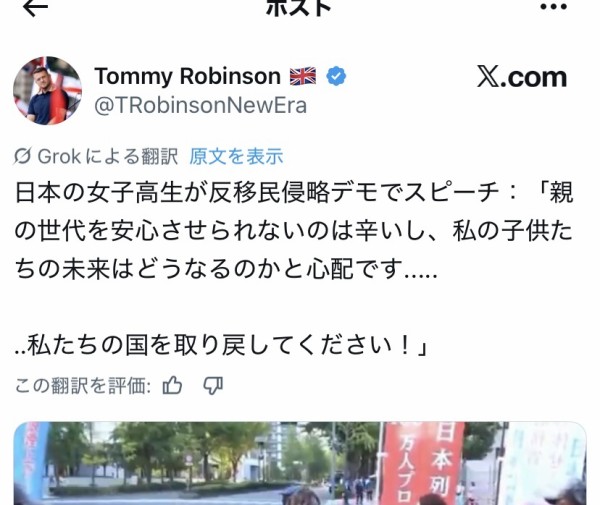Image resolution: width=600 pixels, height=505 pixels.
Task: Open the Tommy Robinson display name
Action: click(188, 76)
